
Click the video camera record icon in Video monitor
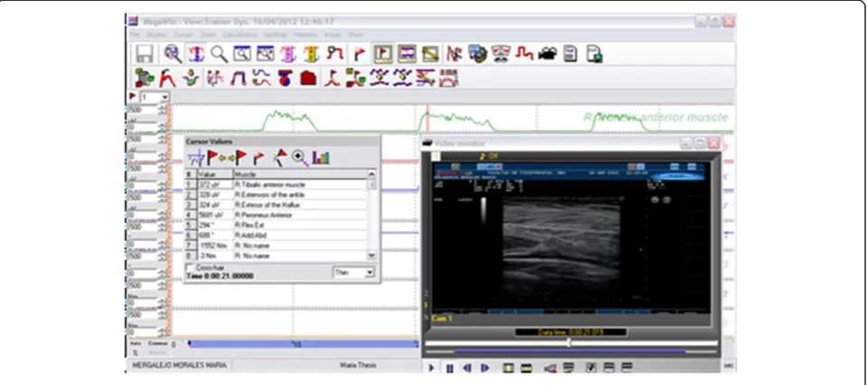pyautogui.click(x=550, y=368)
